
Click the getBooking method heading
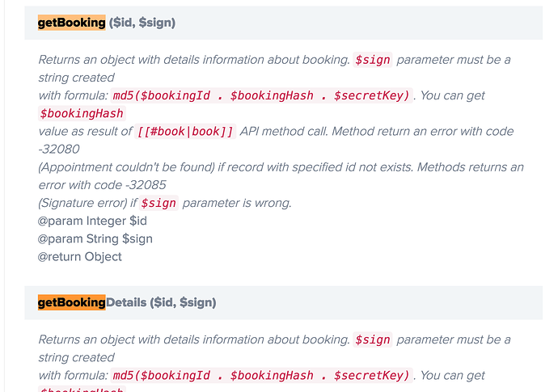pyautogui.click(x=71, y=23)
